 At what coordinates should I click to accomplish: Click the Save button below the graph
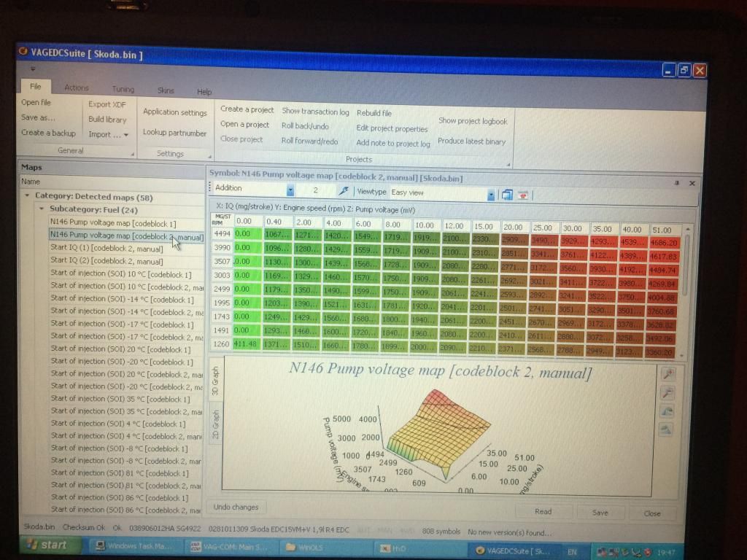coord(600,513)
